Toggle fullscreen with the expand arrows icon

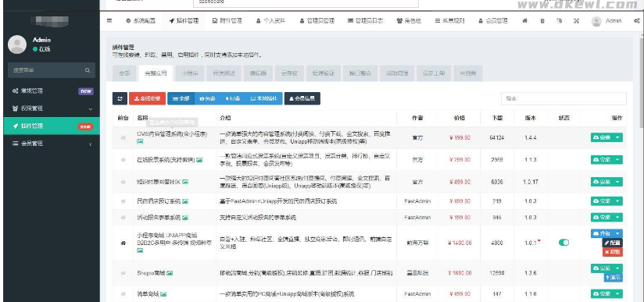coord(577,20)
